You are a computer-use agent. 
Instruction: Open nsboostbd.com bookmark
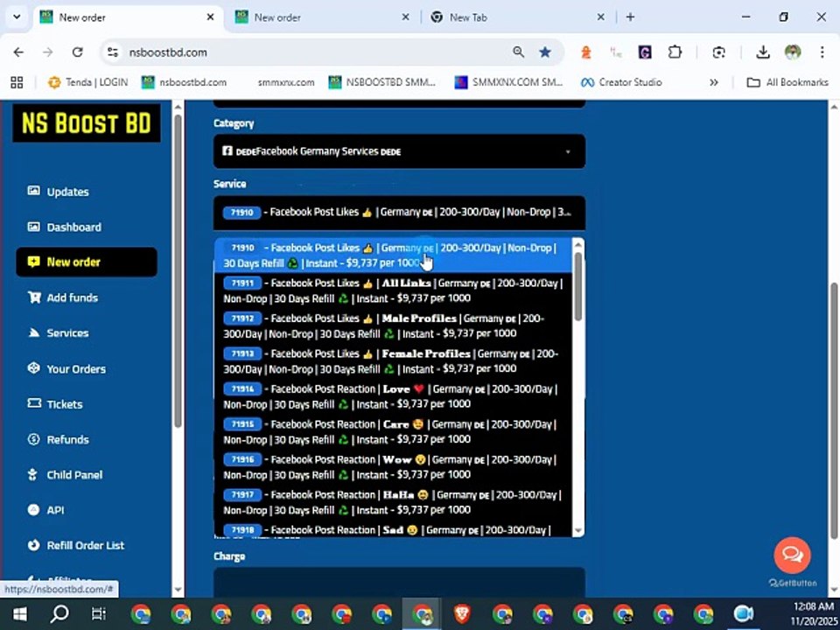[184, 82]
